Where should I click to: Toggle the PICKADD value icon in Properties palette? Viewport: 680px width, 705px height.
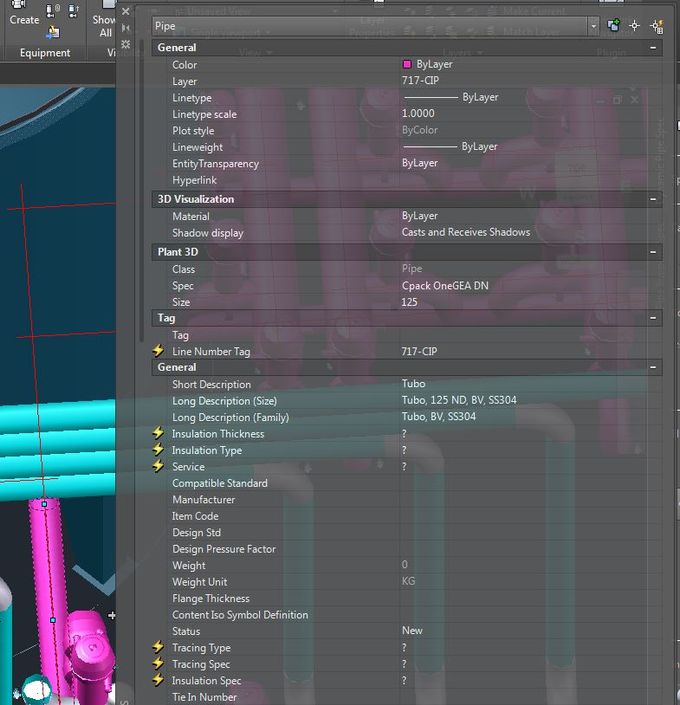pyautogui.click(x=613, y=26)
